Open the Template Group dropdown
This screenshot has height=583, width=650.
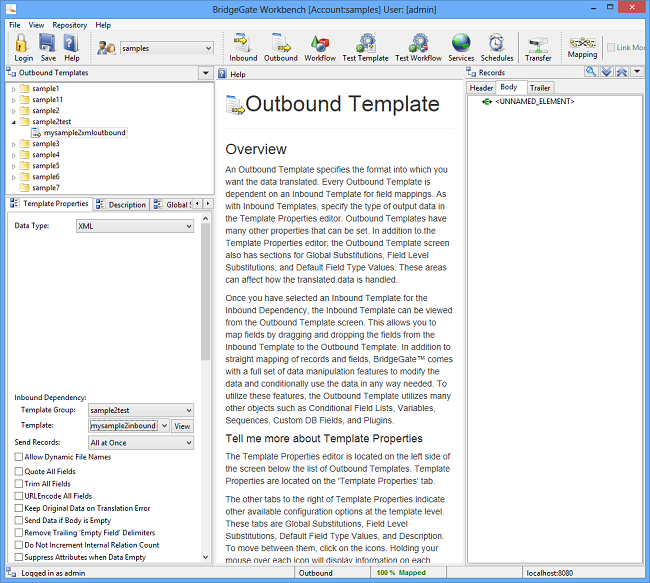[141, 410]
